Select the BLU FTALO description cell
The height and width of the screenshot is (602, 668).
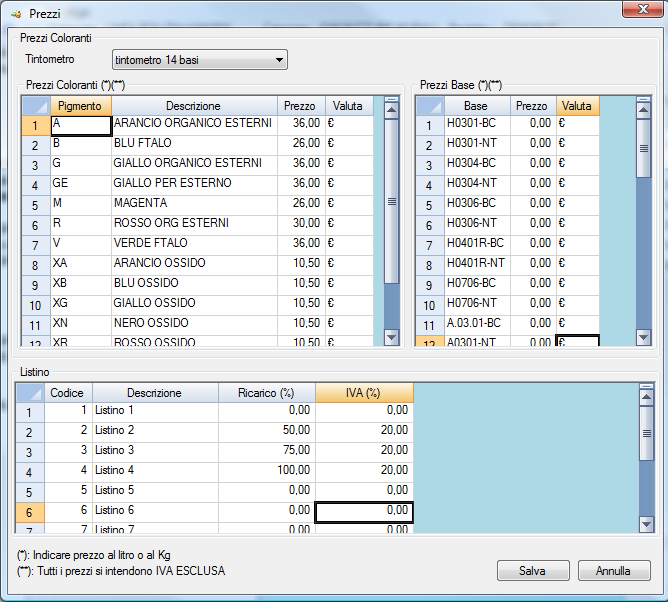(x=194, y=146)
